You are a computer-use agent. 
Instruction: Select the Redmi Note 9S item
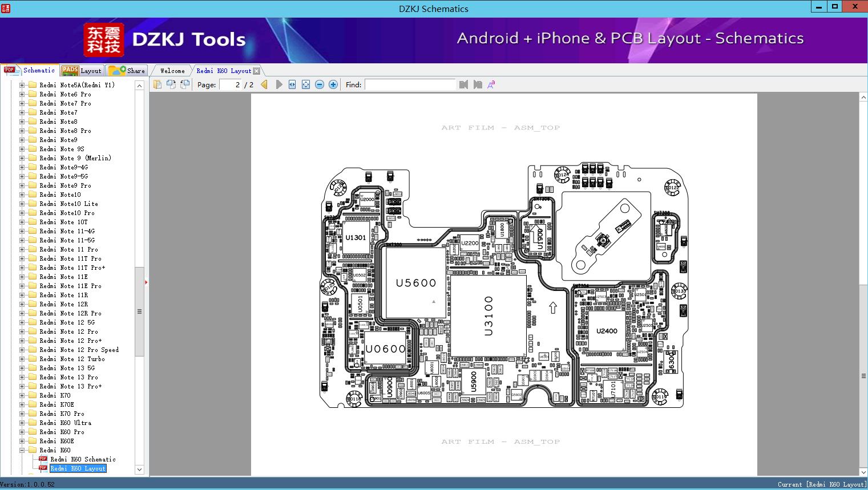62,149
